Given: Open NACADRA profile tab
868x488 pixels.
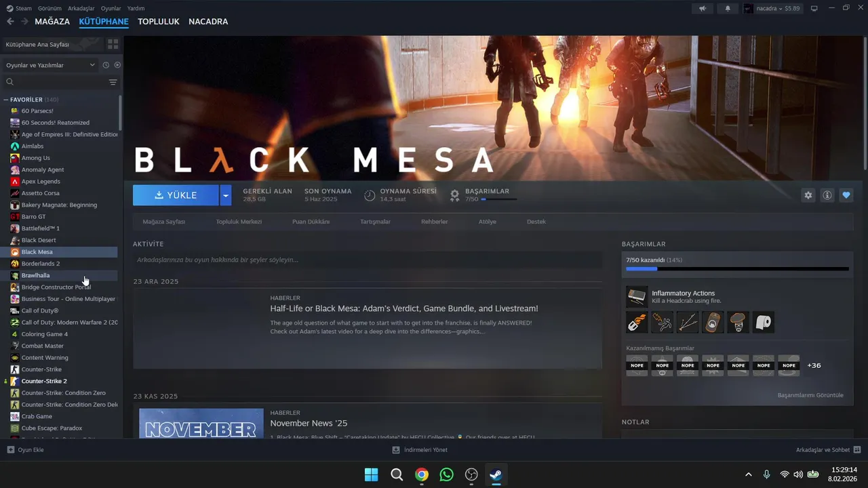Looking at the screenshot, I should (208, 22).
